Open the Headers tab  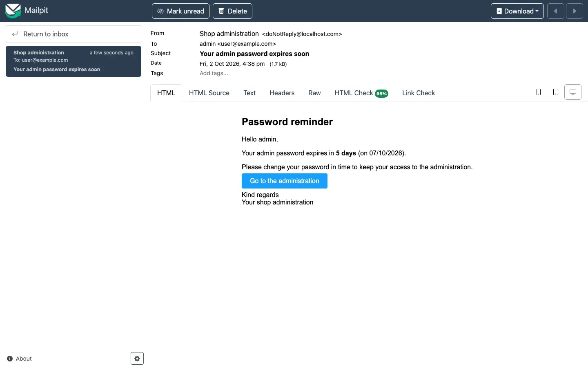(x=282, y=93)
